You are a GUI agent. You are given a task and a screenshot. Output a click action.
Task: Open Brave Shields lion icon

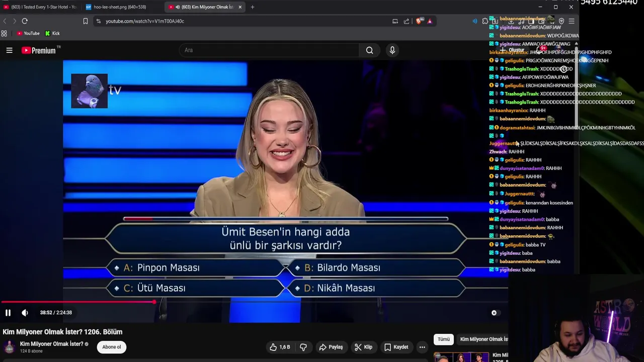click(419, 21)
